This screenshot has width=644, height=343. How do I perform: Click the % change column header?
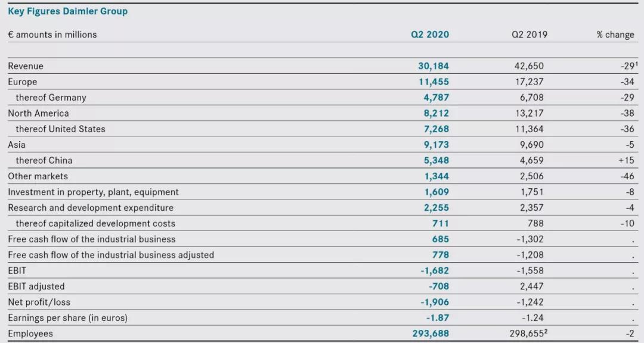pyautogui.click(x=615, y=35)
